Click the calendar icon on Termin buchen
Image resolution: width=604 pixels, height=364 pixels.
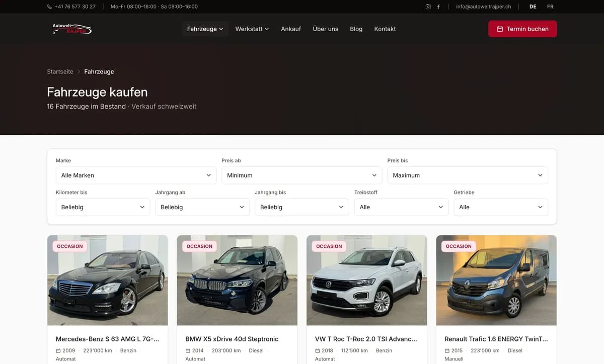500,29
